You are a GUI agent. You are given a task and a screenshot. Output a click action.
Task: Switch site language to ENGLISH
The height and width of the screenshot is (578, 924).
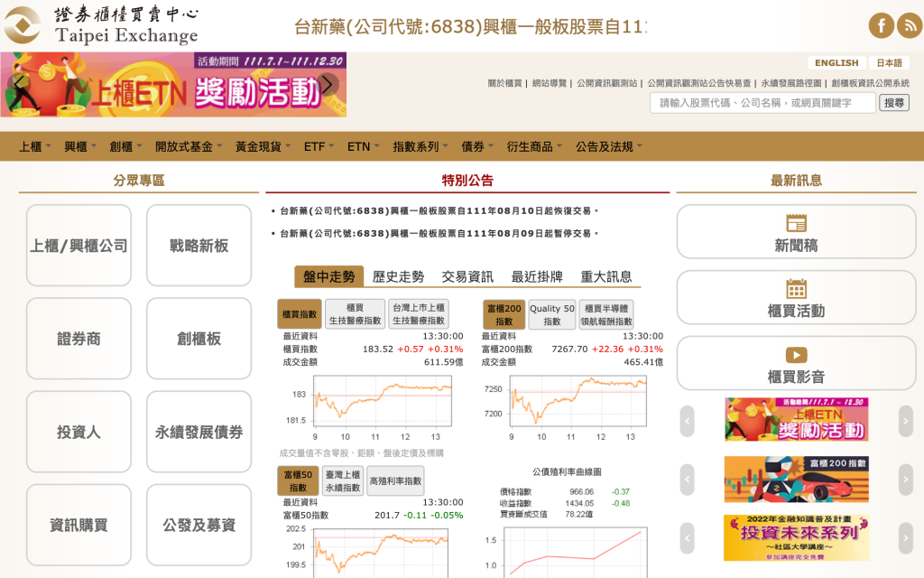836,62
